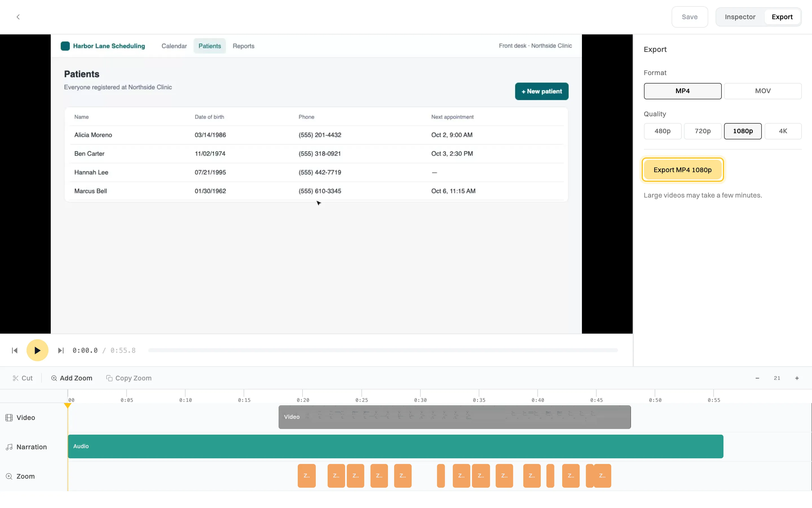Click the 0:55.8 total duration text

pos(123,351)
